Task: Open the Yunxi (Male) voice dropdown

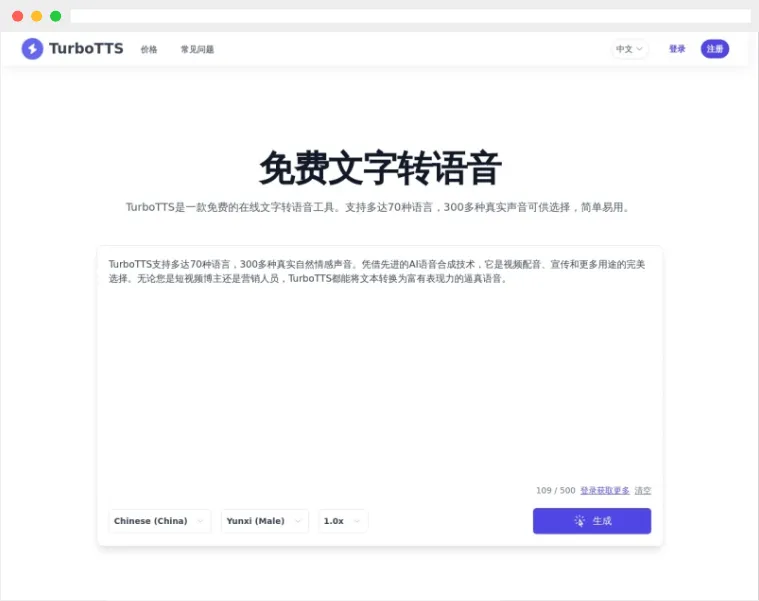Action: pos(265,521)
